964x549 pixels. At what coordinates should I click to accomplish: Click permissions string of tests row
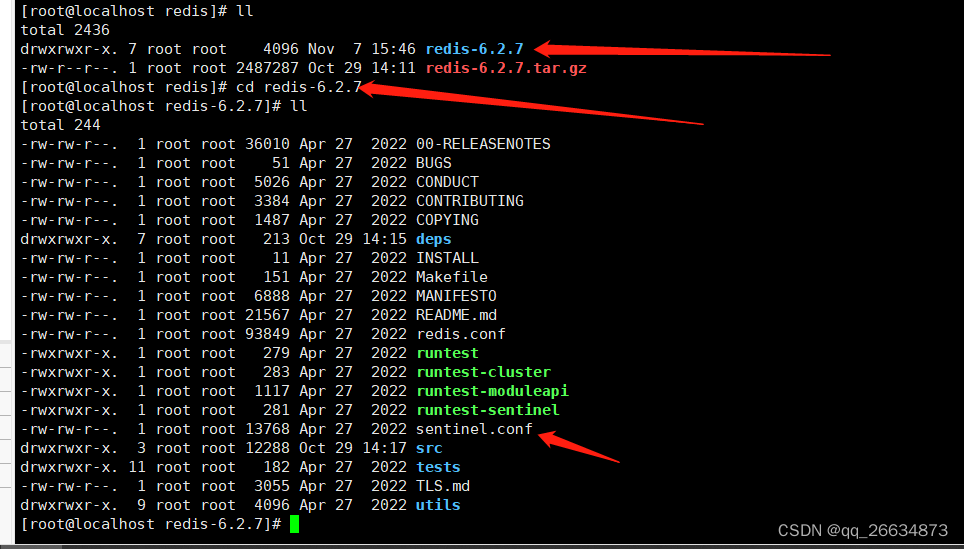tap(69, 467)
